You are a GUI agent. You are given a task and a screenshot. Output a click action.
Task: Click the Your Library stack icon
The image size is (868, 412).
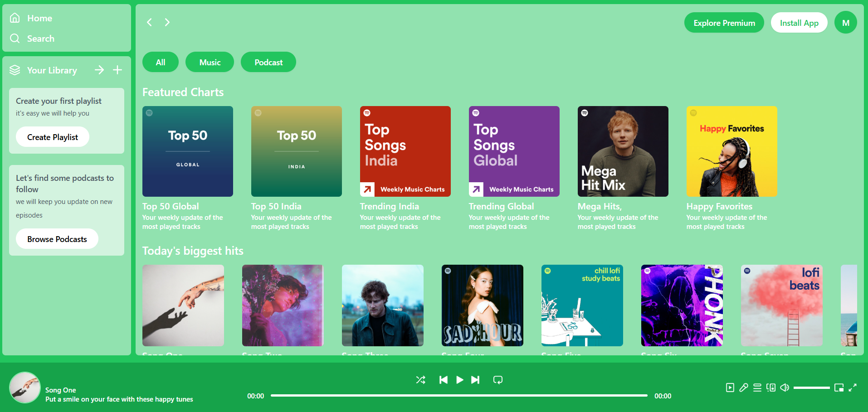click(x=15, y=70)
